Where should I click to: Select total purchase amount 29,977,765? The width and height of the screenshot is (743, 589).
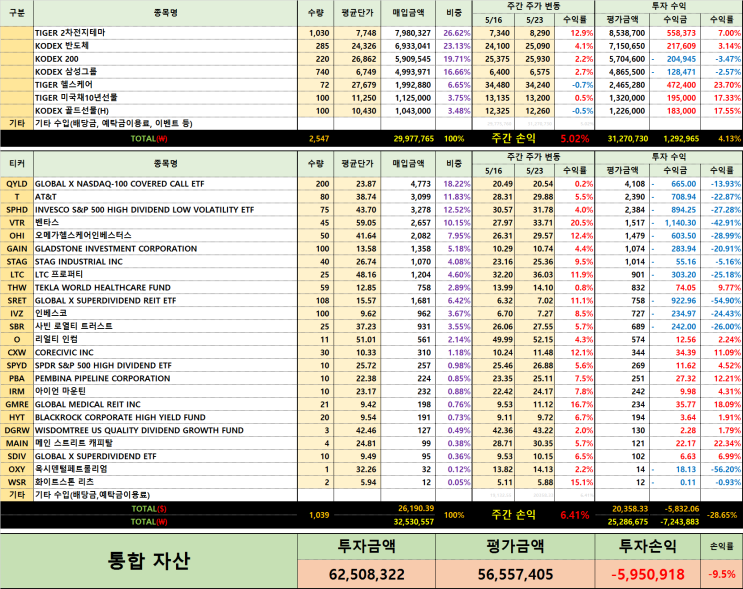[x=413, y=139]
